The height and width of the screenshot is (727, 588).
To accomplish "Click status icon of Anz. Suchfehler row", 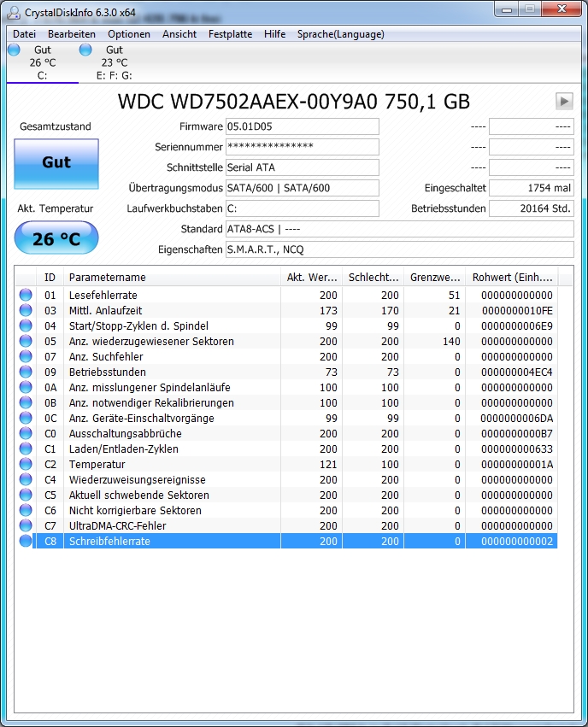I will click(26, 356).
